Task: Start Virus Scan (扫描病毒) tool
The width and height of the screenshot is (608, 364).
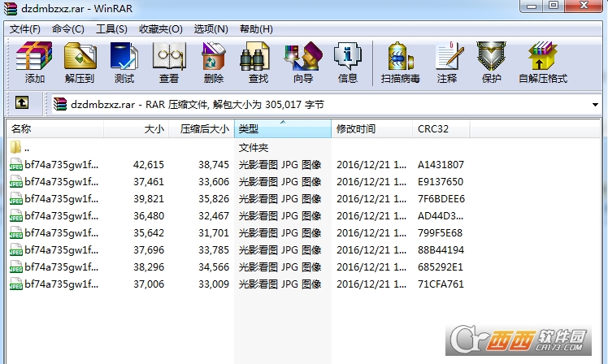Action: pyautogui.click(x=400, y=57)
